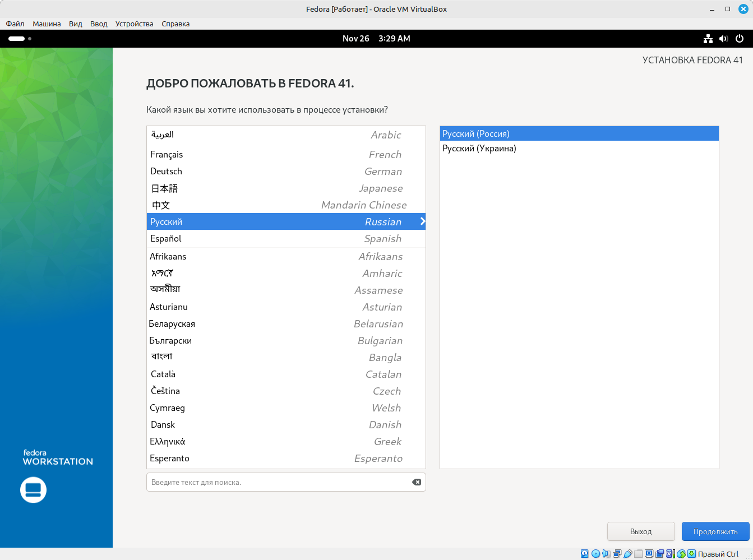Screen dimensions: 753x560
Task: Select Dansk (Danish) language
Action: (286, 424)
